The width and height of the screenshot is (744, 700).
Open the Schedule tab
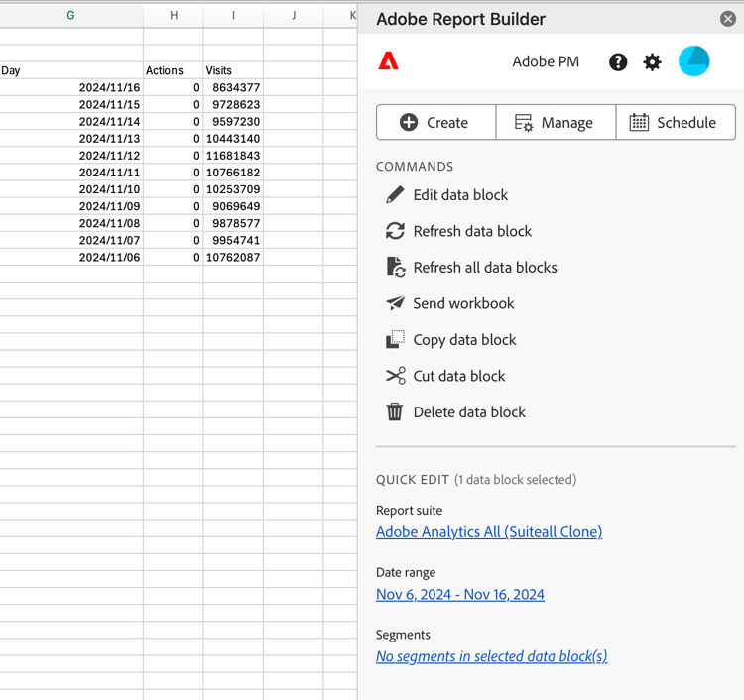[x=674, y=123]
